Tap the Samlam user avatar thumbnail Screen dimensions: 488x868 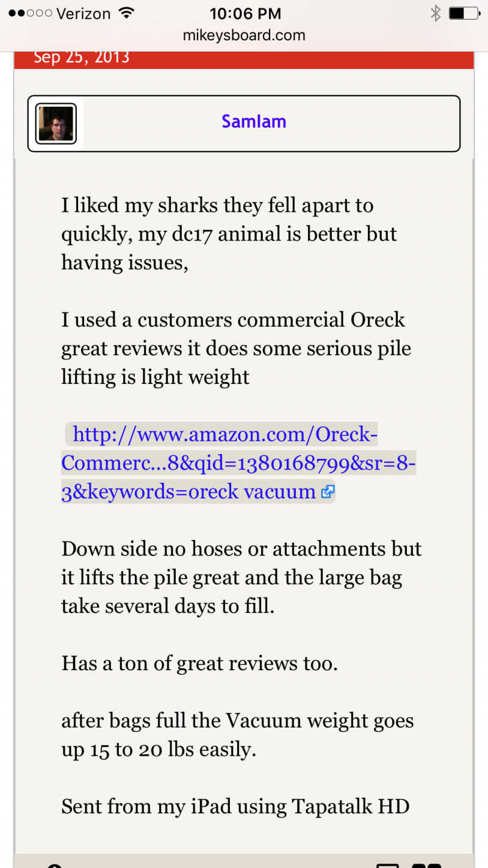pos(56,123)
